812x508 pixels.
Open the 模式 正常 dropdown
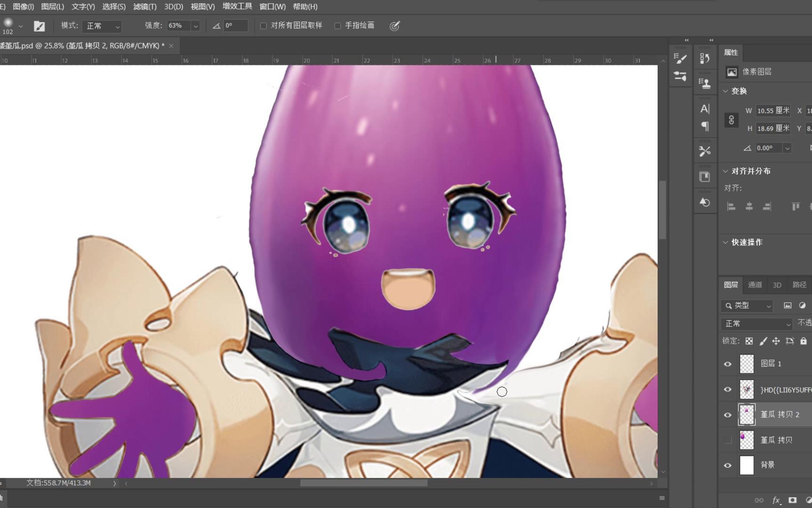point(102,26)
